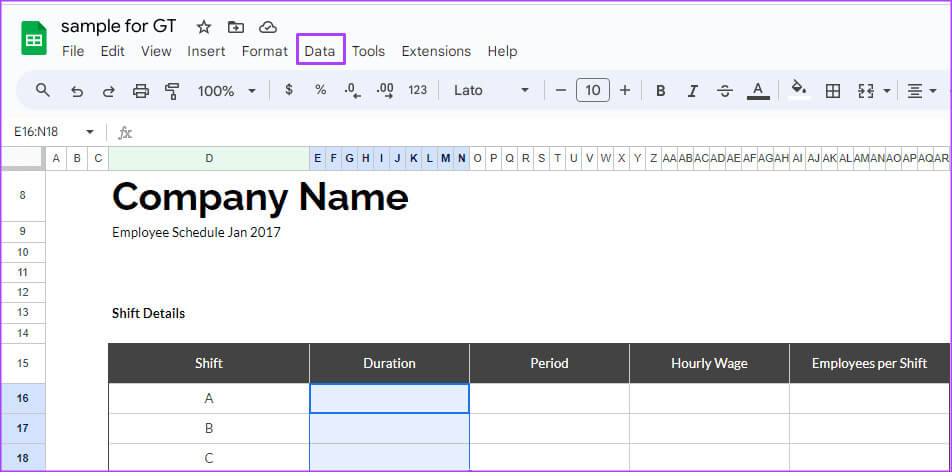Click the Redo arrow
Viewport: 952px width, 472px height.
click(x=109, y=91)
